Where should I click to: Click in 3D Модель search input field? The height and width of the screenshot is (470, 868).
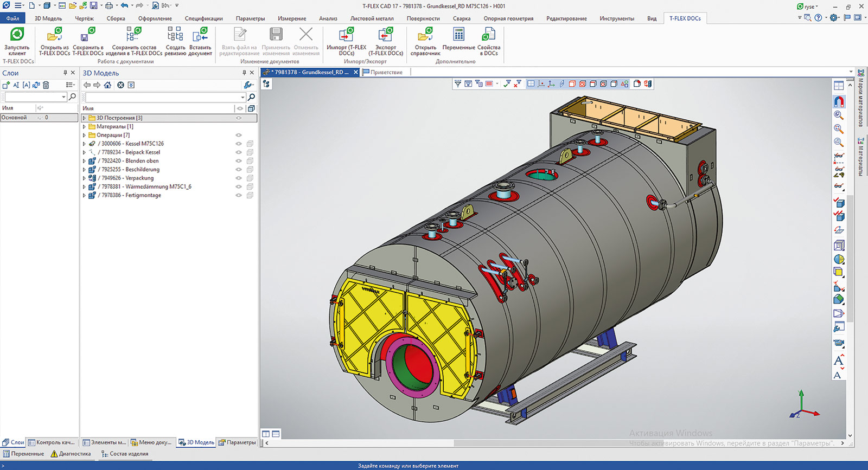tap(162, 97)
